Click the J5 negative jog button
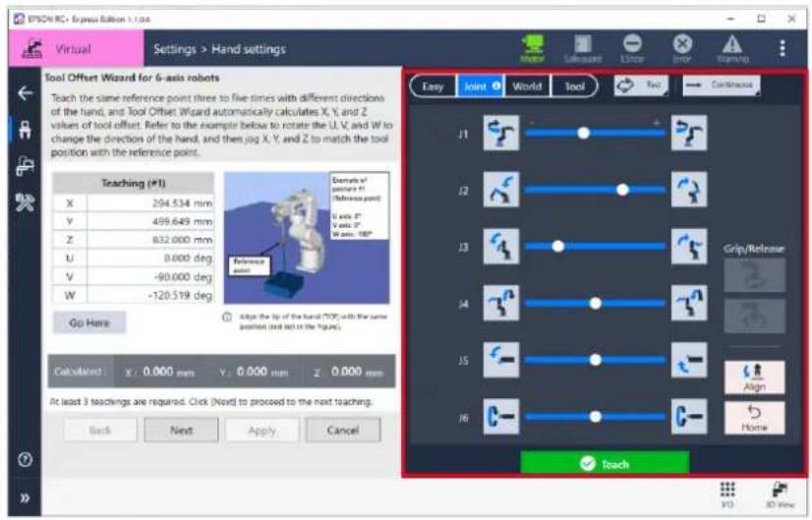 pos(500,360)
